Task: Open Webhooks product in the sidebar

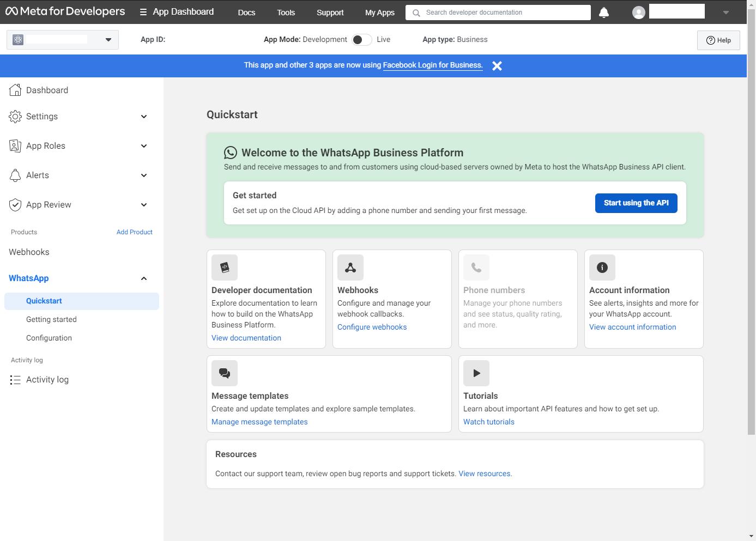Action: point(29,252)
